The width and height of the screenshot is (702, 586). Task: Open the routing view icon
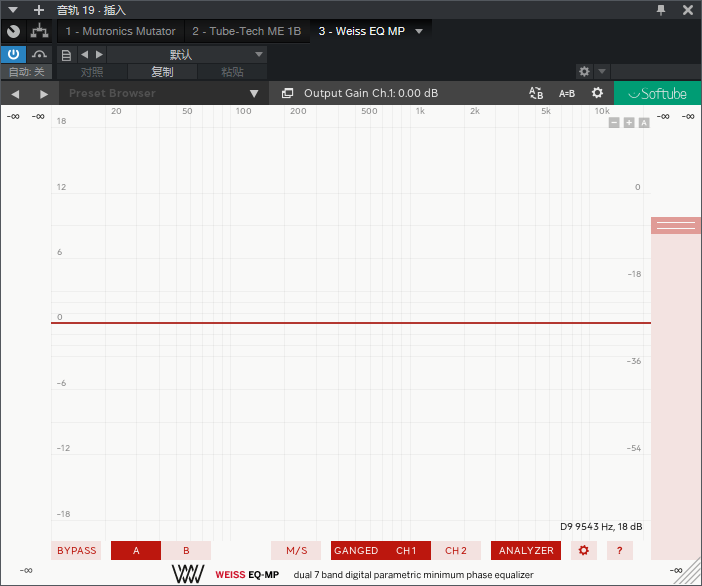click(x=39, y=31)
